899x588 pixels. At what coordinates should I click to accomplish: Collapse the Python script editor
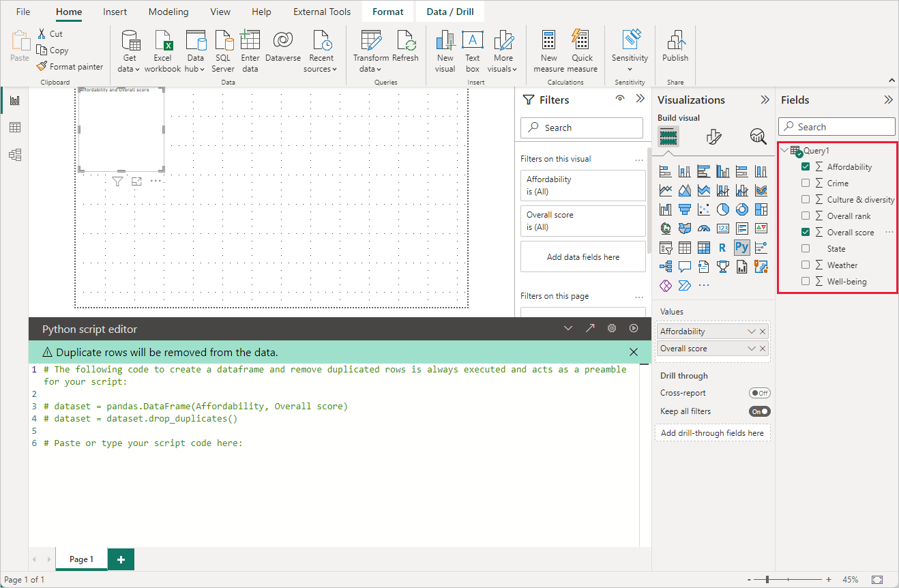point(568,327)
